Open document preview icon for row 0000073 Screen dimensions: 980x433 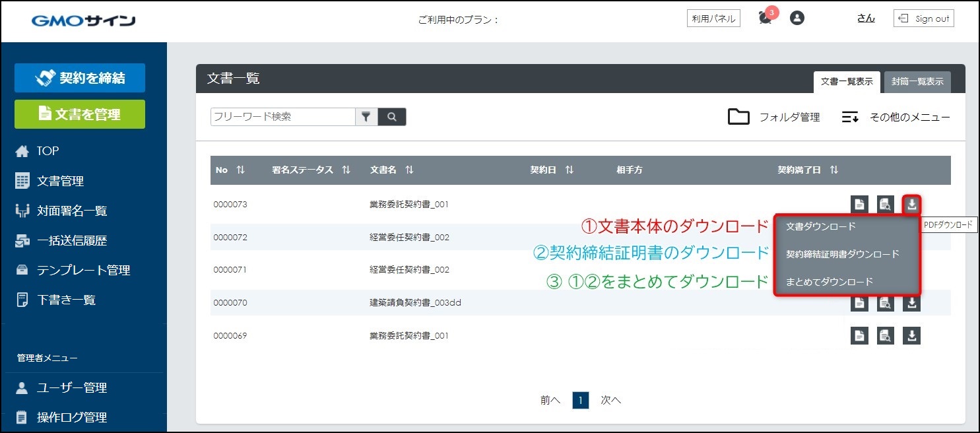[x=885, y=204]
